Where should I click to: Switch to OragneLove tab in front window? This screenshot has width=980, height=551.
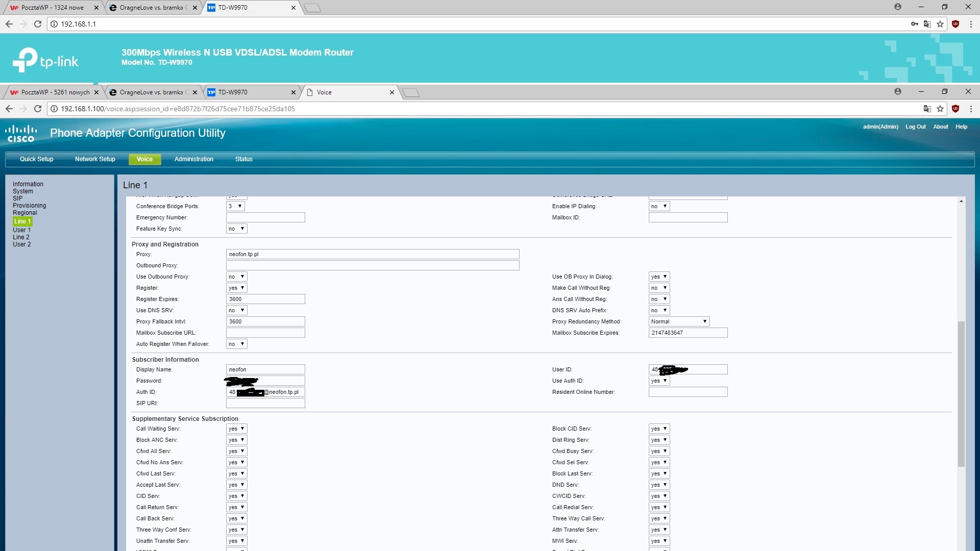[x=153, y=92]
